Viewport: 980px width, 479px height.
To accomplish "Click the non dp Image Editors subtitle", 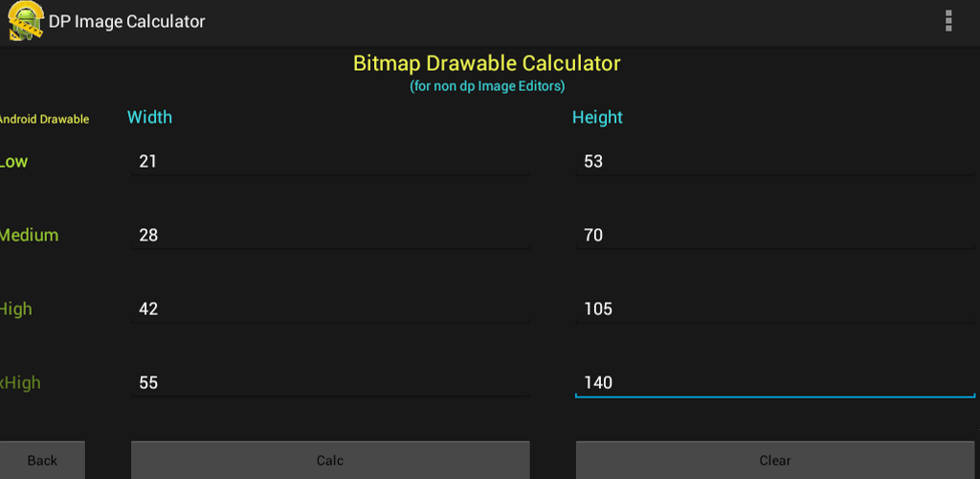I will (487, 86).
